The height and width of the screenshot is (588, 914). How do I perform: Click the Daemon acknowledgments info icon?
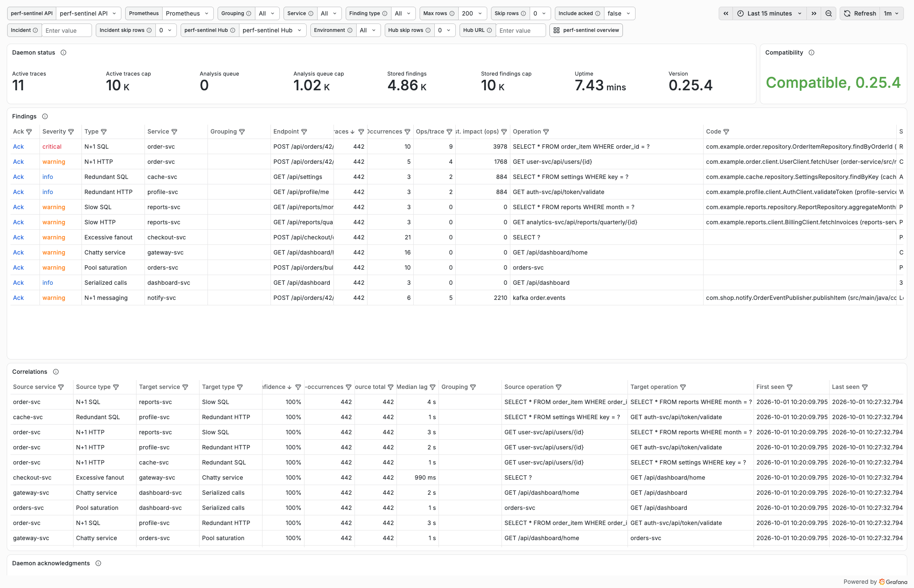pyautogui.click(x=98, y=563)
